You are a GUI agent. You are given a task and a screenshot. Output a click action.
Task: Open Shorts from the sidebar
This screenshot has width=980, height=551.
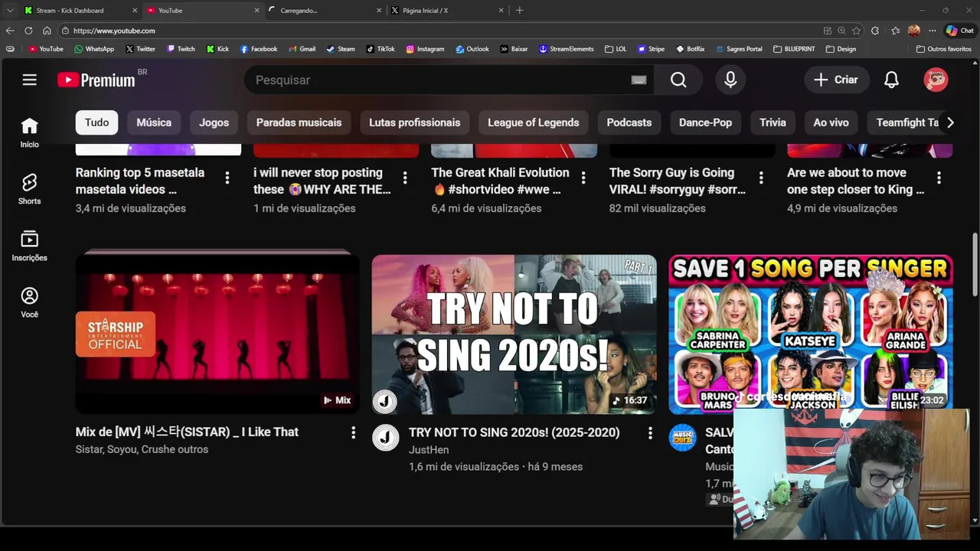tap(29, 189)
